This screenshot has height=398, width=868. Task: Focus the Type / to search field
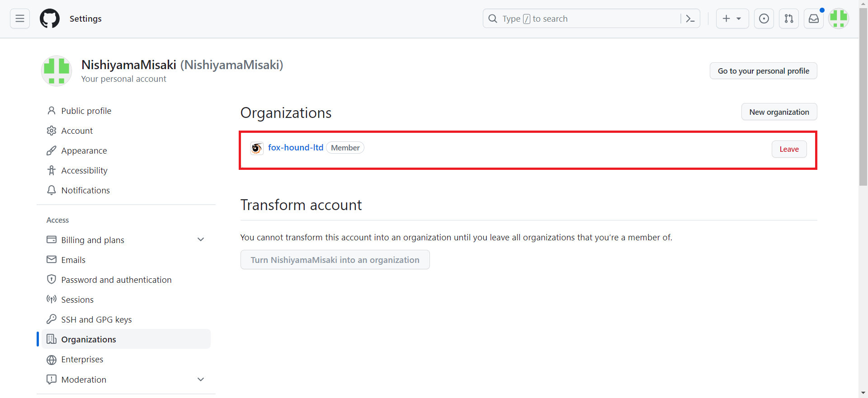coord(583,19)
